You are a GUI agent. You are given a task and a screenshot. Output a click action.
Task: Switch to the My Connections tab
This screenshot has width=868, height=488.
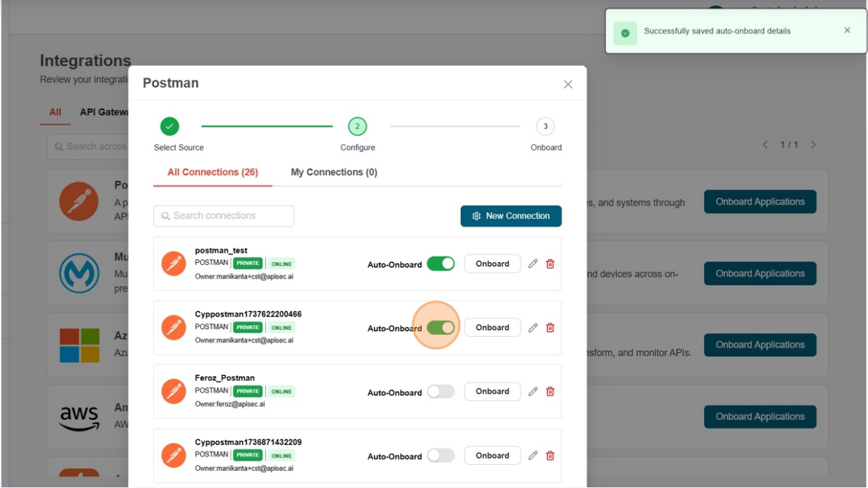click(334, 172)
